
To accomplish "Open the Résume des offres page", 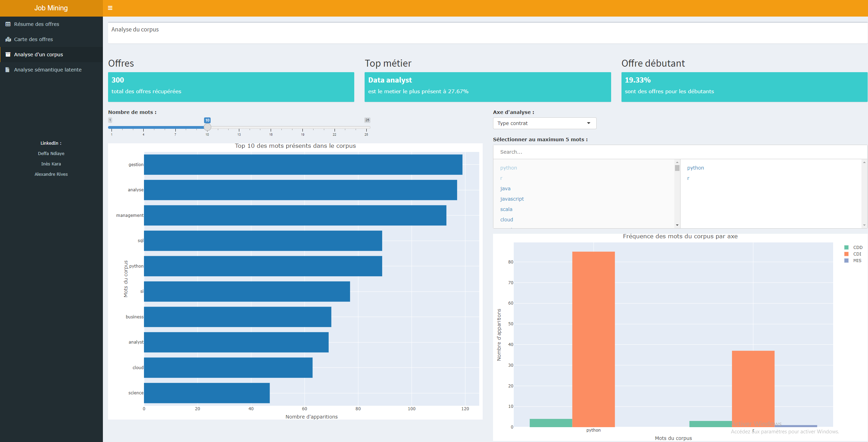I will coord(51,24).
